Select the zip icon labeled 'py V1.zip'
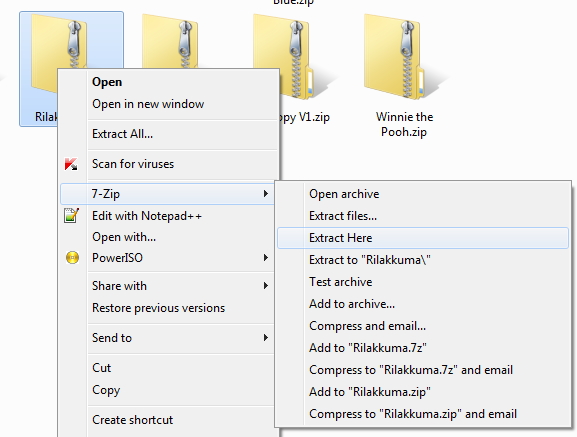 pyautogui.click(x=296, y=57)
